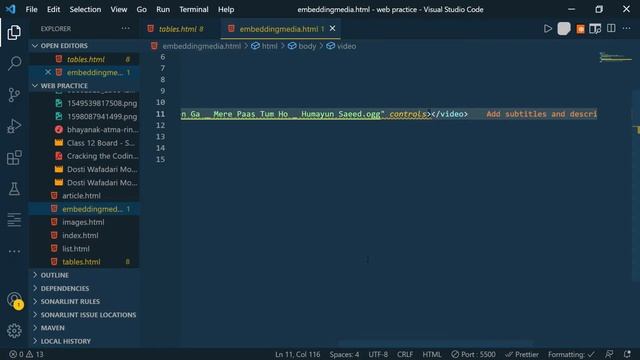Click the editor horizontal scrollbar
Viewport: 640px width, 360px height.
435,344
